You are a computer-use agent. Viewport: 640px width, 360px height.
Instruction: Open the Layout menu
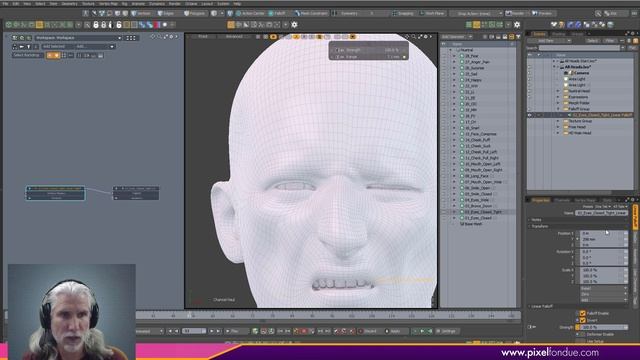click(x=207, y=4)
